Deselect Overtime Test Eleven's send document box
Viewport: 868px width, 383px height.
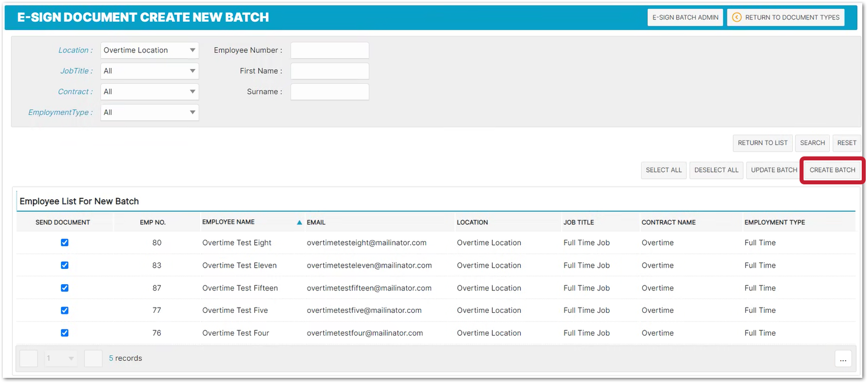64,265
